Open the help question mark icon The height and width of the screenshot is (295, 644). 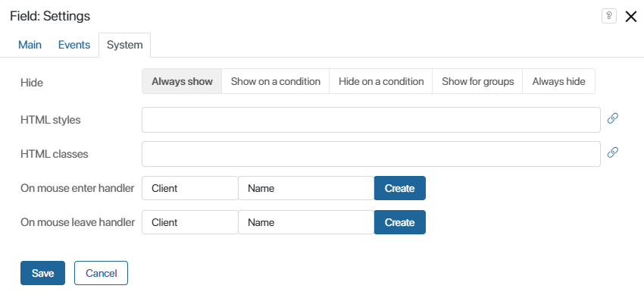[609, 17]
